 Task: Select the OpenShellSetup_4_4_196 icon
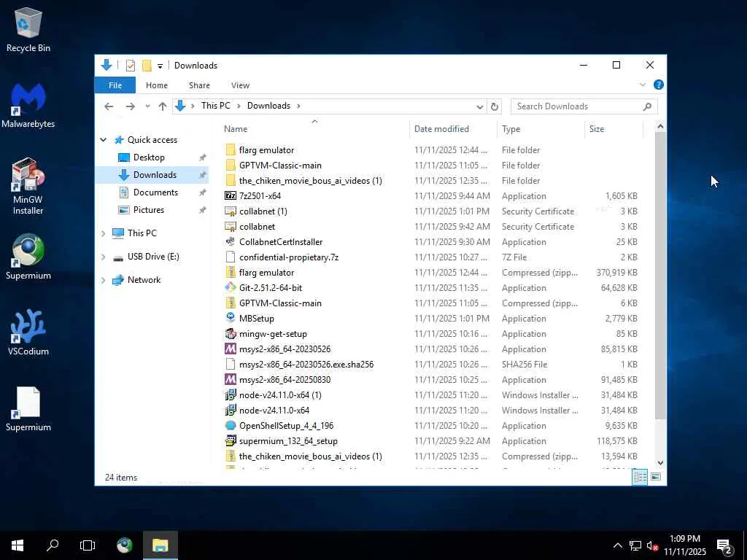point(230,425)
